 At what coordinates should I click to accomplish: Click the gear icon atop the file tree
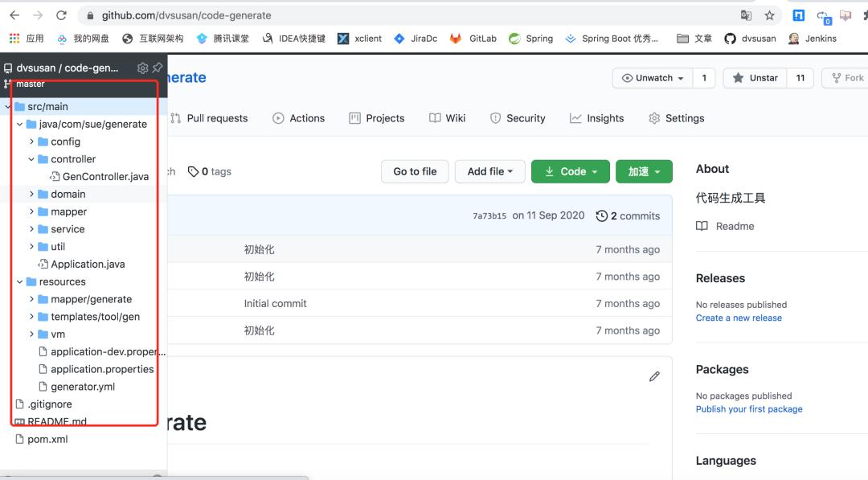(x=142, y=68)
